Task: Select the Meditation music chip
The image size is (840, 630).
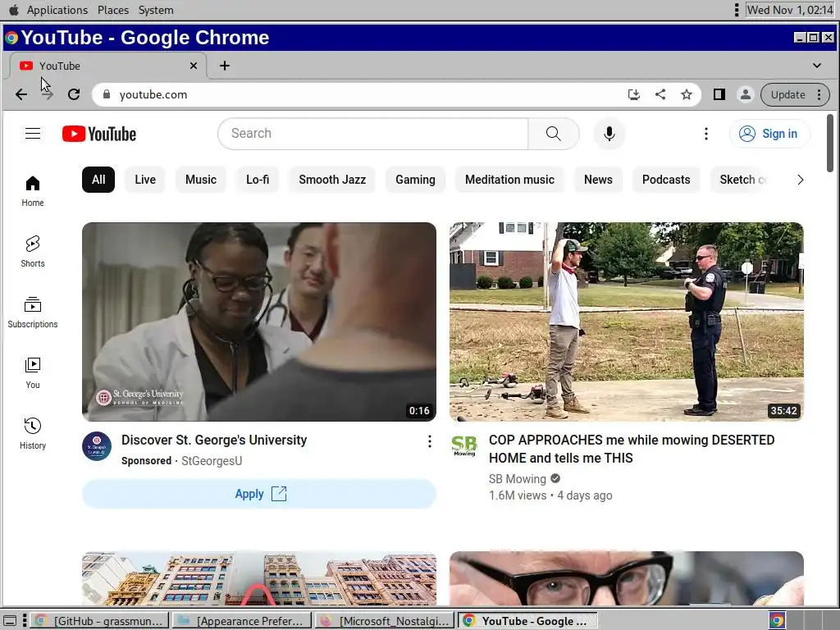Action: 509,180
